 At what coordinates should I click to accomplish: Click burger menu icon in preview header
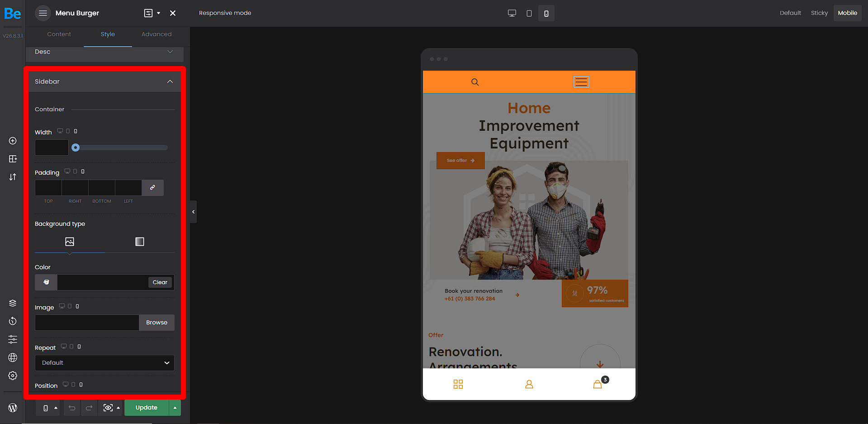tap(581, 82)
